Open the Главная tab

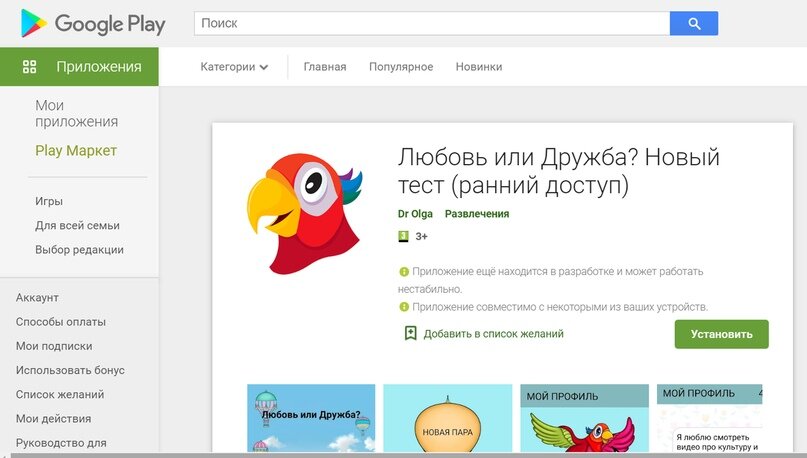coord(325,67)
